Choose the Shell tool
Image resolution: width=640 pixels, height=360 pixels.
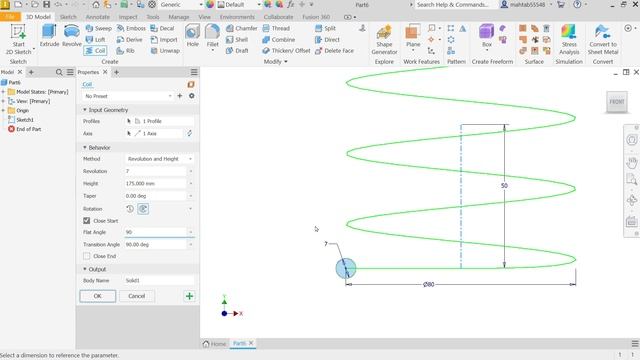[x=237, y=40]
